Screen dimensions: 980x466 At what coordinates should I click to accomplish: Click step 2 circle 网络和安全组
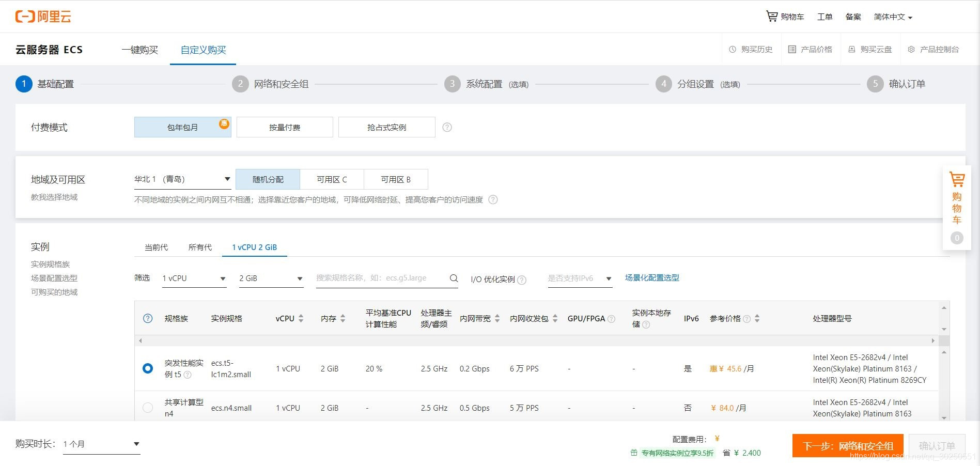(240, 84)
